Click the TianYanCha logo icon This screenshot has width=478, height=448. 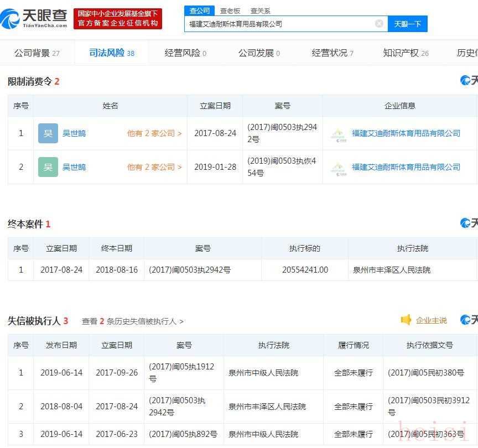pos(11,19)
